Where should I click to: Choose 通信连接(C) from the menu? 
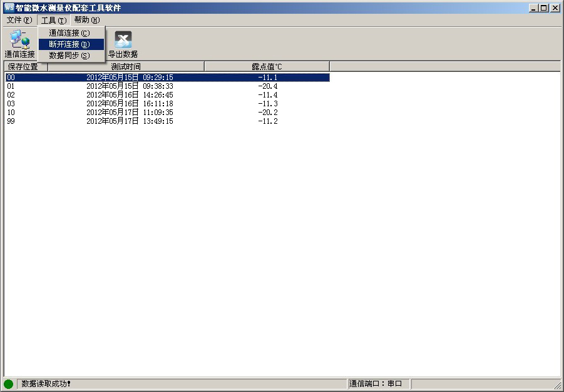pos(71,33)
